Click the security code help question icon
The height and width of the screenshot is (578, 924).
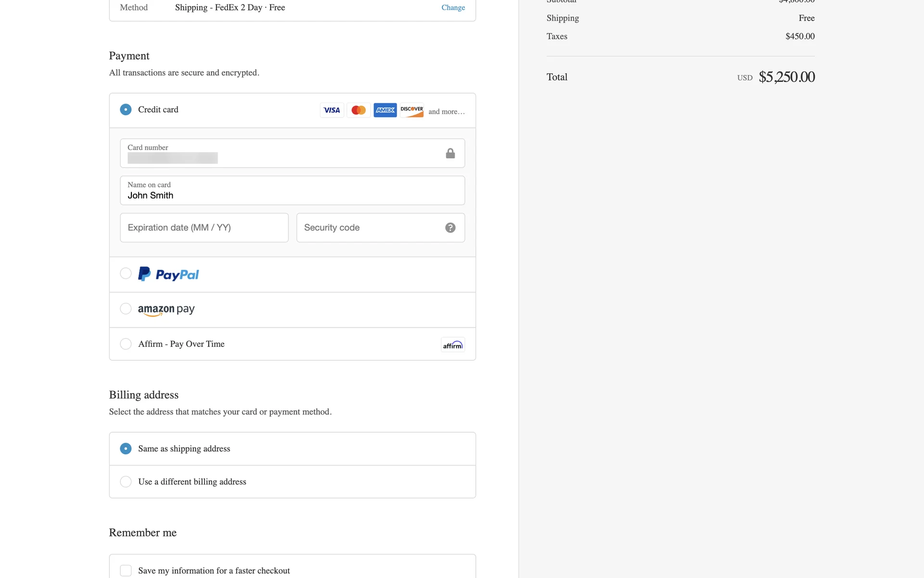point(450,228)
